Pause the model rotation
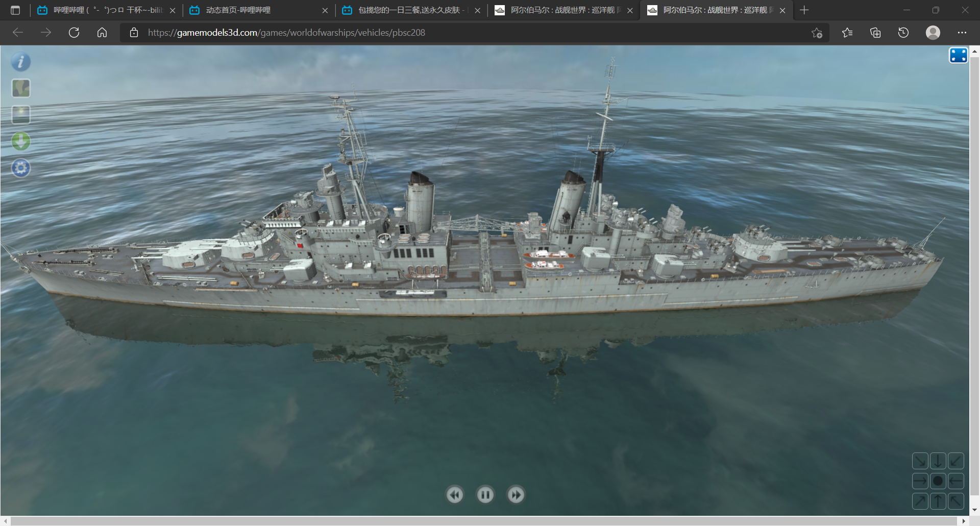Viewport: 980px width, 526px height. [x=485, y=495]
